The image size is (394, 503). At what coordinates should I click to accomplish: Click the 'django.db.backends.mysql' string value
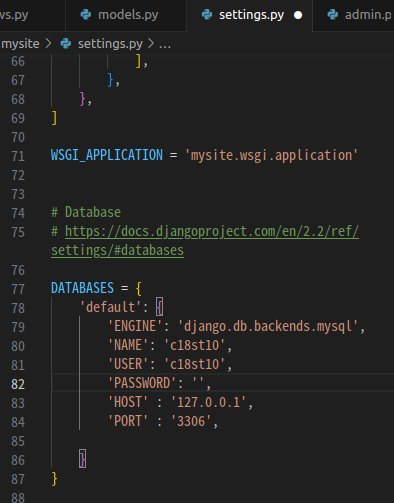coord(268,326)
